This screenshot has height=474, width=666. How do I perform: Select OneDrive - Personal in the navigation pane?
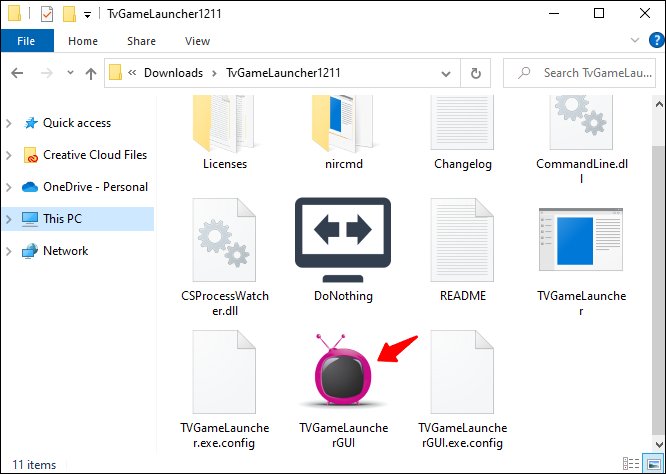tap(96, 187)
